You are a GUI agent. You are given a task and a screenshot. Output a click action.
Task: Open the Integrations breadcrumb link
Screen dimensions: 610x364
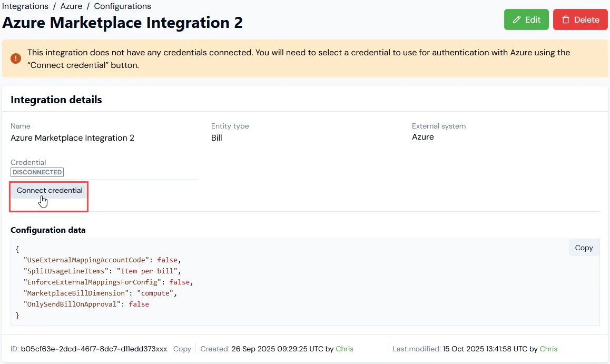pos(25,6)
